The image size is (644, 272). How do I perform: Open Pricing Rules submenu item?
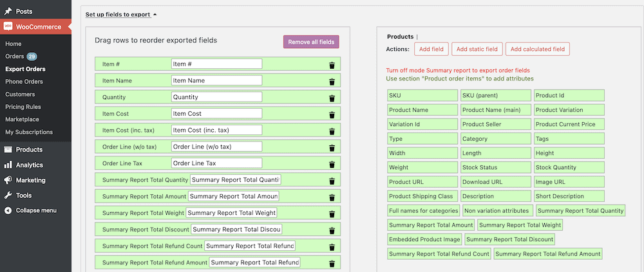pos(23,107)
